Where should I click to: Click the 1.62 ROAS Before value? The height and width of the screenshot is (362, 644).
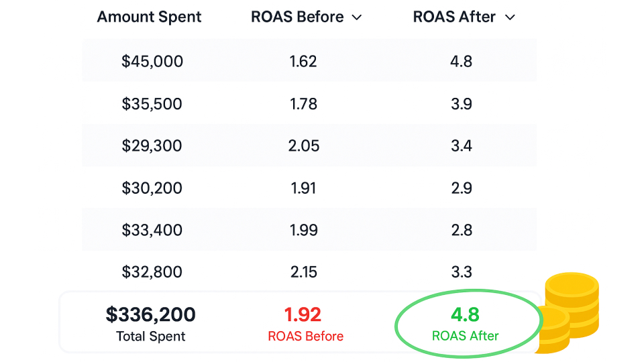click(x=303, y=62)
